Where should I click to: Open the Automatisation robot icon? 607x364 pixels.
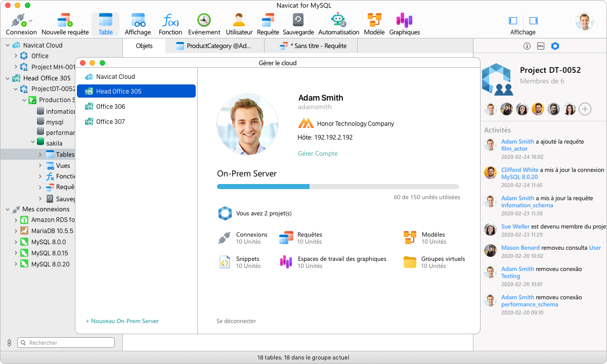point(338,20)
